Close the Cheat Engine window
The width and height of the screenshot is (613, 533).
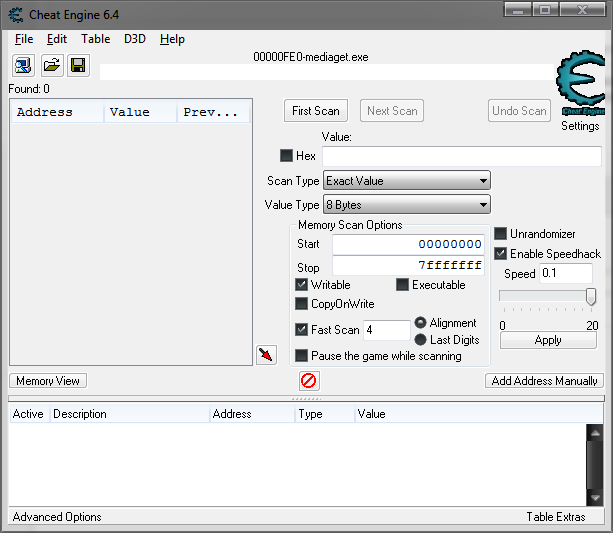pos(583,9)
